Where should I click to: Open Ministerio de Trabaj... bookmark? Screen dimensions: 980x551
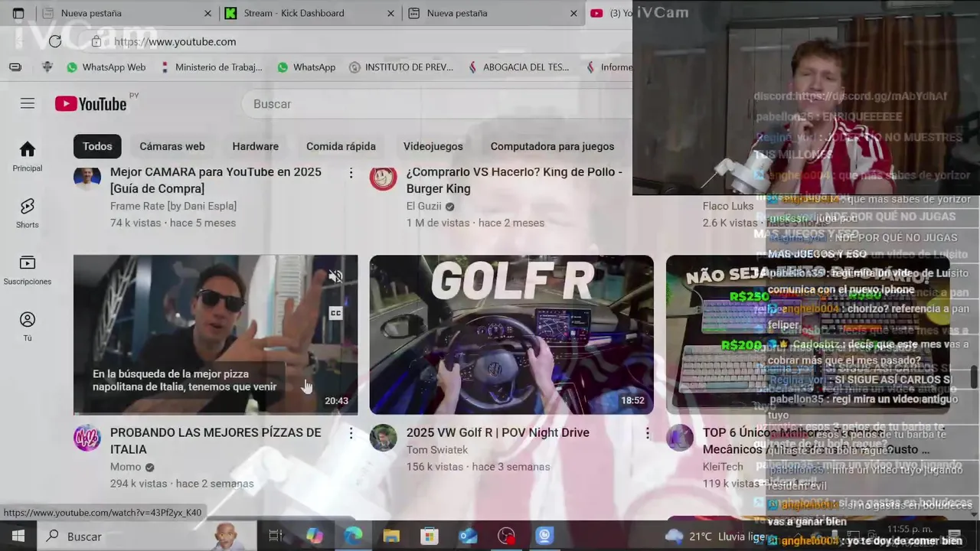tap(211, 67)
